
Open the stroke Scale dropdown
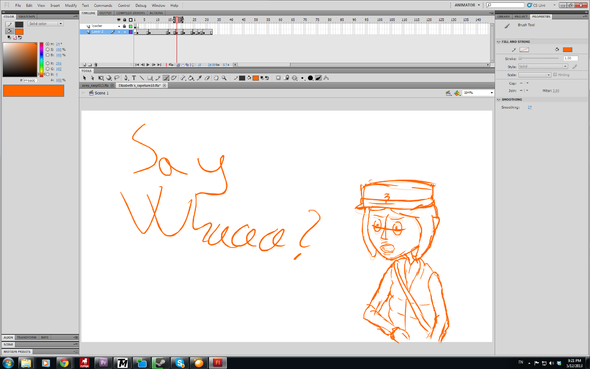(x=535, y=75)
